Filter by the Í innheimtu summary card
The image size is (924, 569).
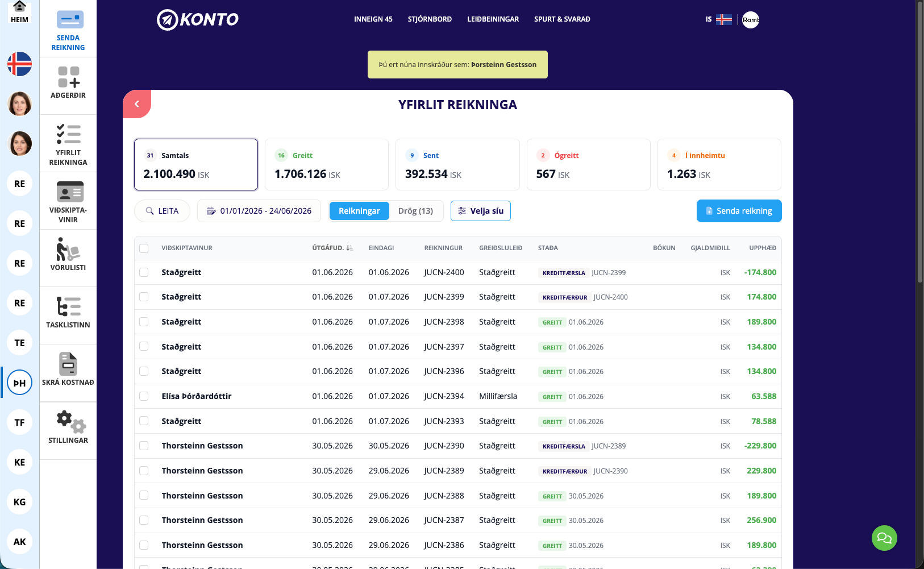(719, 164)
